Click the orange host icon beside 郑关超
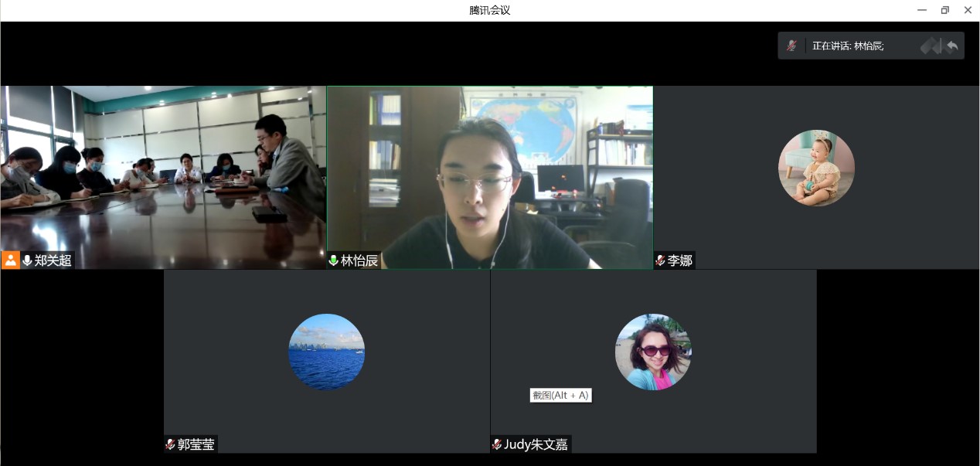Image resolution: width=980 pixels, height=466 pixels. [11, 260]
